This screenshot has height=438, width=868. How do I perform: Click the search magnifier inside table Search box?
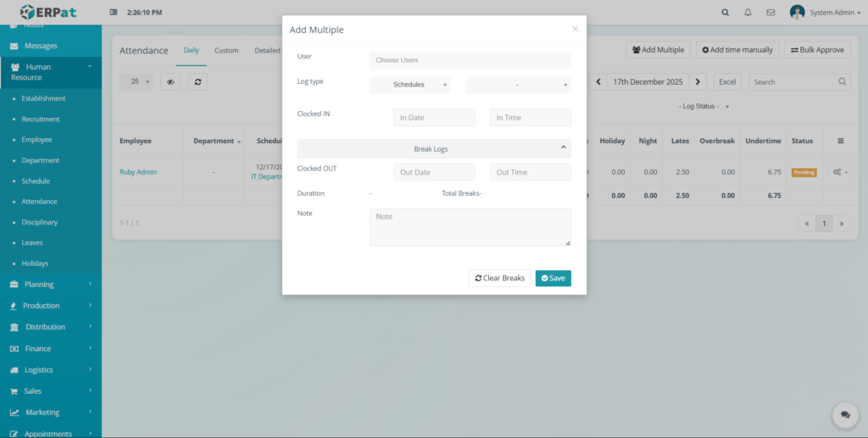[x=842, y=82]
